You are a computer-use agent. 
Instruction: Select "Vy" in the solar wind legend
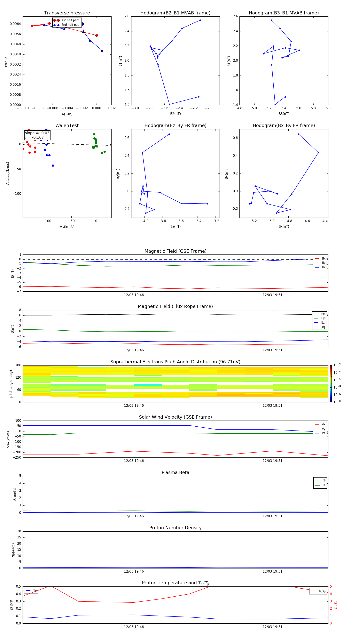pos(320,429)
